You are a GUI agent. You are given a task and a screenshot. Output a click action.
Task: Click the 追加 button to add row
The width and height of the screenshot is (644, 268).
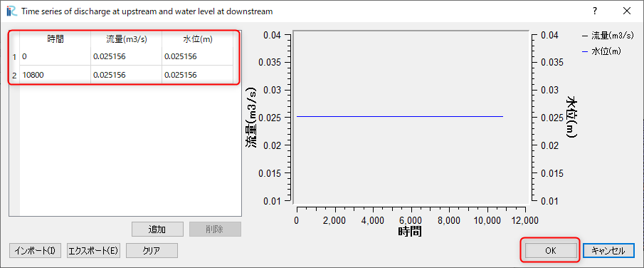(157, 230)
